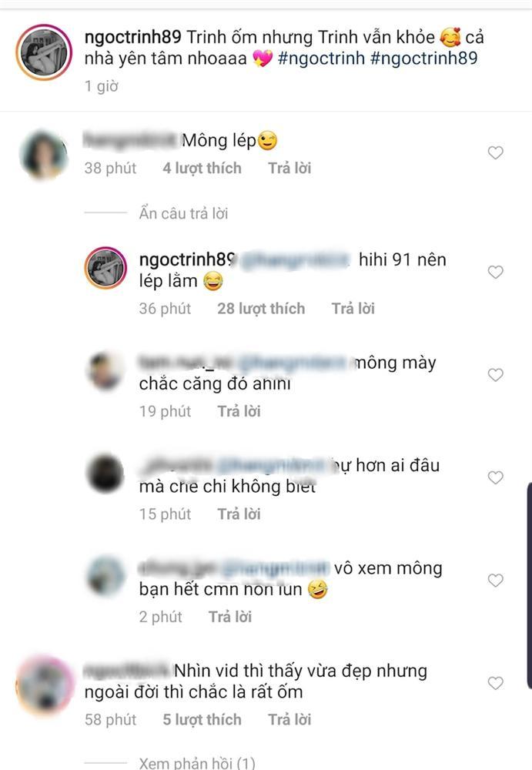The image size is (532, 770).
Task: Reply to the 'Mông lép' comment
Action: coord(289,168)
